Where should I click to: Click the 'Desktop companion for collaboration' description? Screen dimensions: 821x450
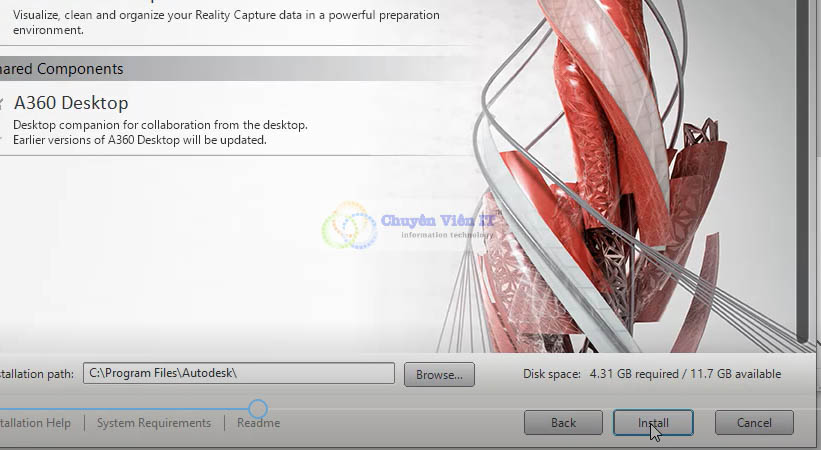[160, 125]
